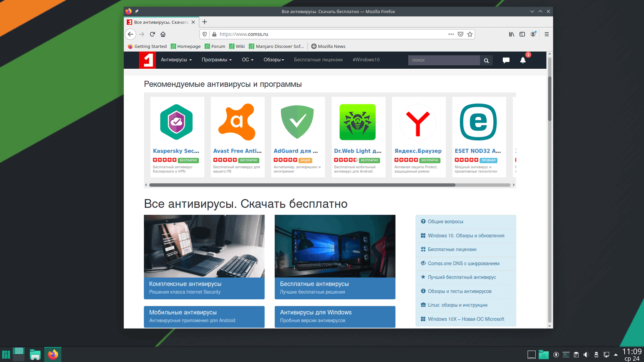Open the notifications bell

tap(523, 61)
